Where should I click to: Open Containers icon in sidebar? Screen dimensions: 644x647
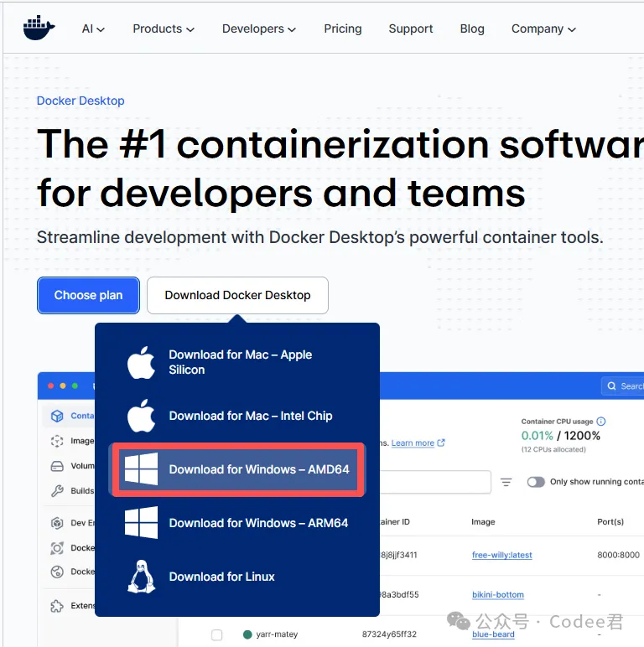tap(57, 416)
